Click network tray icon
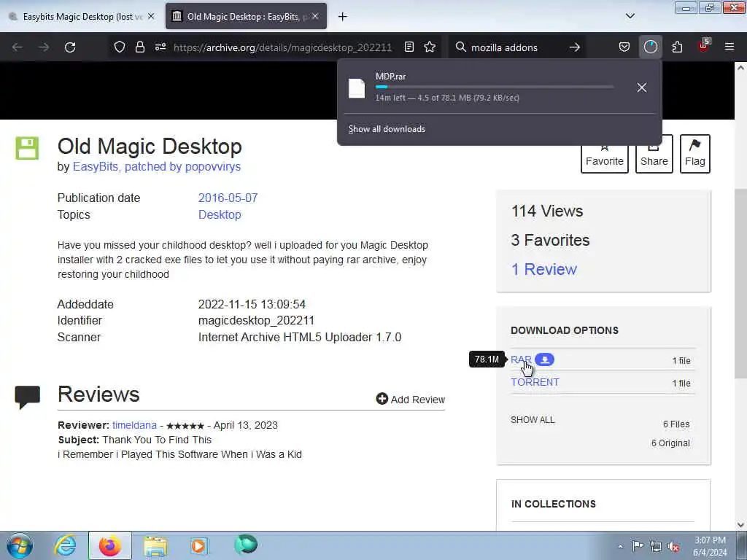This screenshot has height=560, width=747. [656, 546]
